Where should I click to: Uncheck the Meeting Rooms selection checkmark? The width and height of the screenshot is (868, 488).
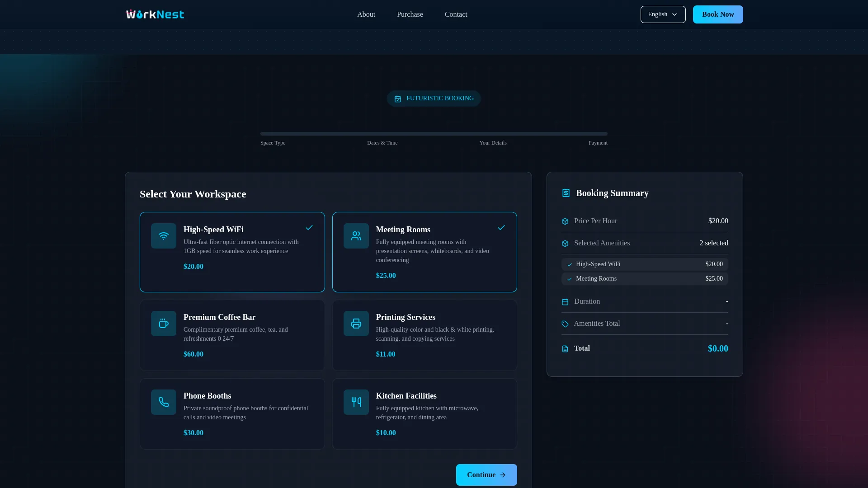pyautogui.click(x=501, y=228)
